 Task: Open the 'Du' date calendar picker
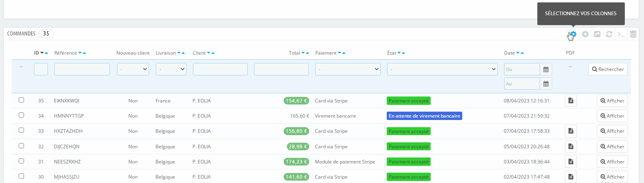coord(546,69)
